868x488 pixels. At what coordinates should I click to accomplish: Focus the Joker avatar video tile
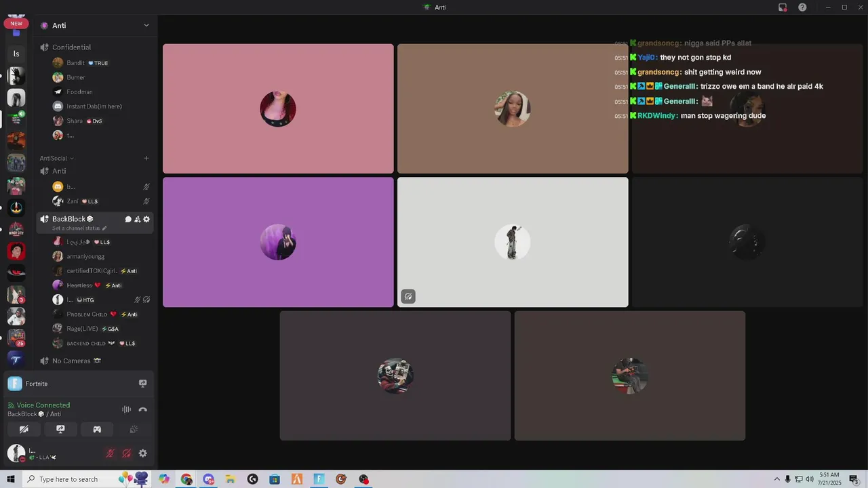[395, 375]
